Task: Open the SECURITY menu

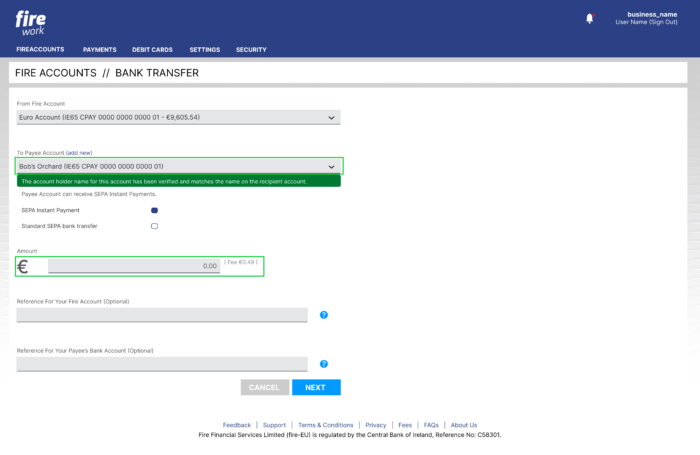Action: [x=251, y=50]
